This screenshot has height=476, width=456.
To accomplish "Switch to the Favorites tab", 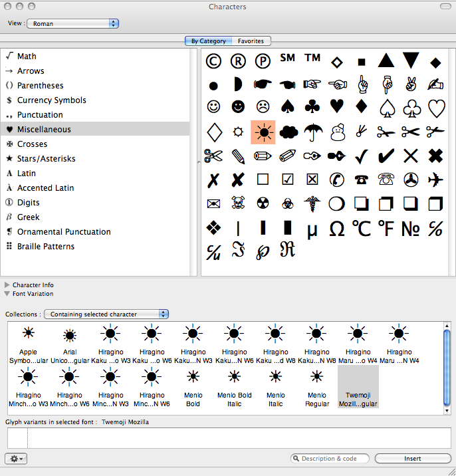I will pyautogui.click(x=251, y=41).
